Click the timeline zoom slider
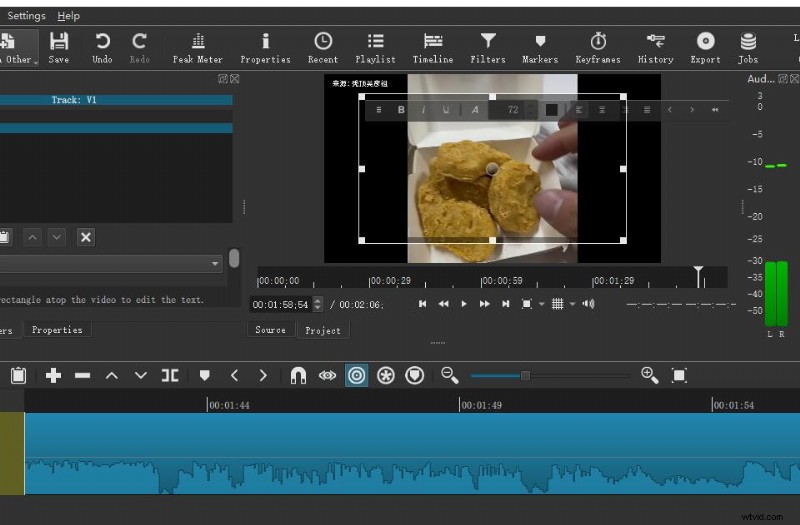 pyautogui.click(x=549, y=376)
